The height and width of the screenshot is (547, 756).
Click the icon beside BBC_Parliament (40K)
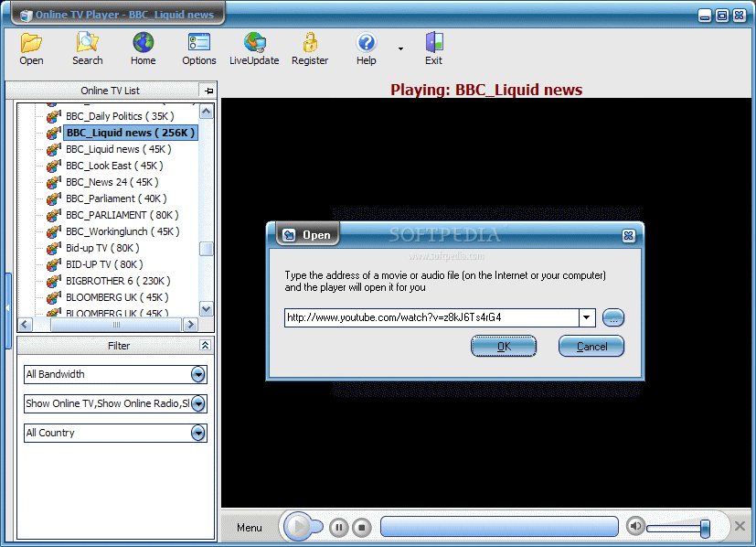point(54,198)
